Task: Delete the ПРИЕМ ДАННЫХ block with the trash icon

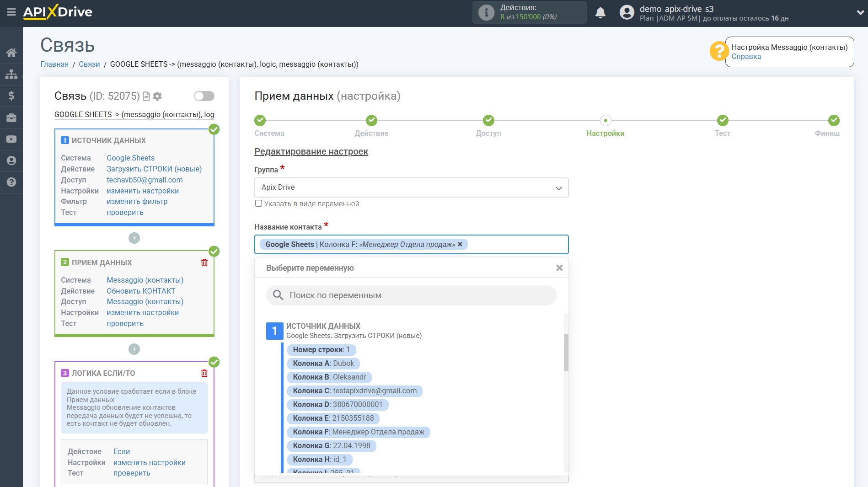Action: click(x=204, y=262)
